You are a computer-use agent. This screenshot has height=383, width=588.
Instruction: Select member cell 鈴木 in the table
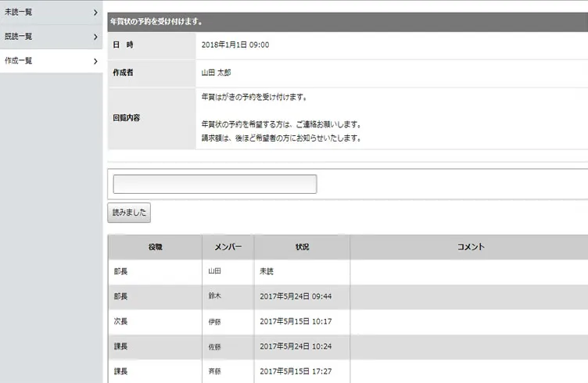(228, 296)
